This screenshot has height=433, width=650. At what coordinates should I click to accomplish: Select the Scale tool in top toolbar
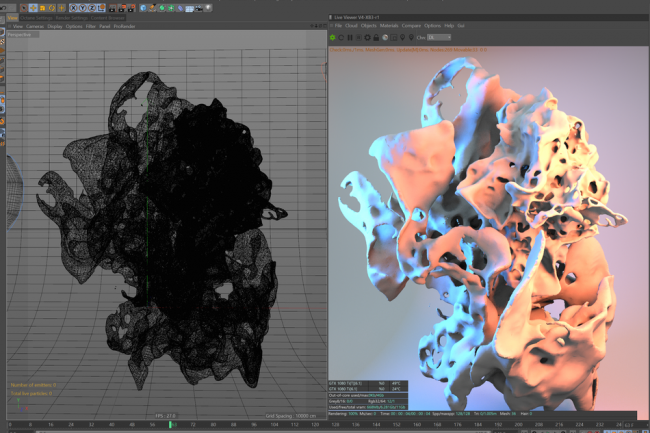click(42, 8)
